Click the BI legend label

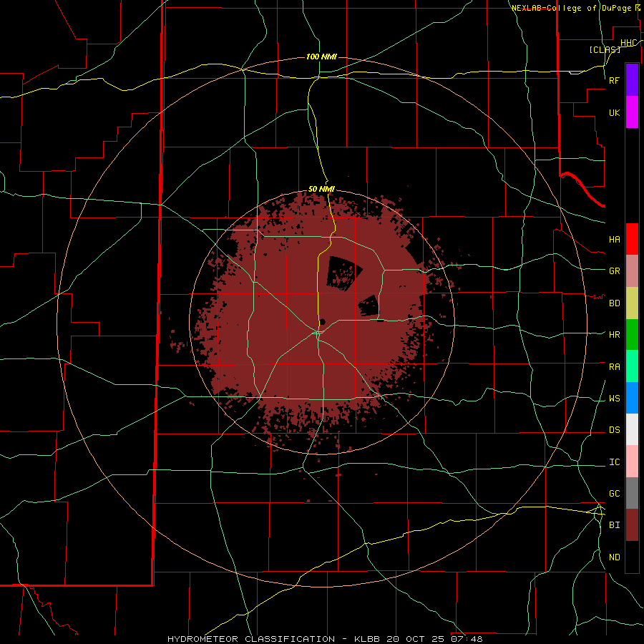(615, 525)
